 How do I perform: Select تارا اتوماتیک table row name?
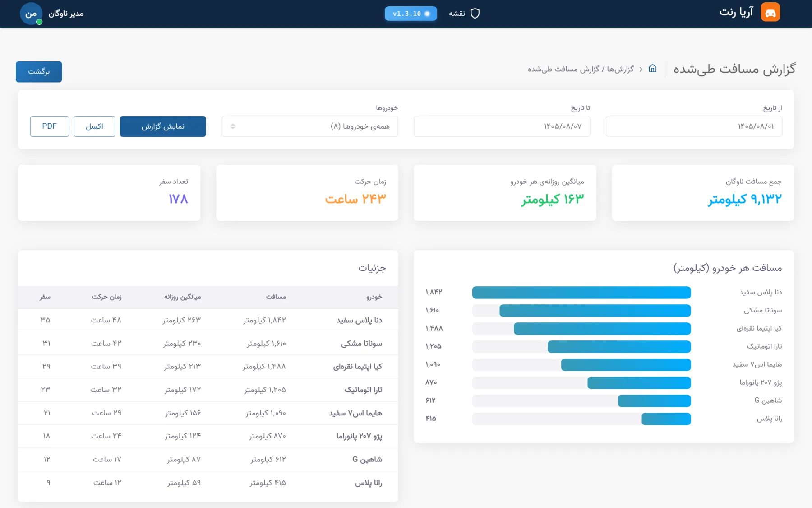click(x=363, y=390)
